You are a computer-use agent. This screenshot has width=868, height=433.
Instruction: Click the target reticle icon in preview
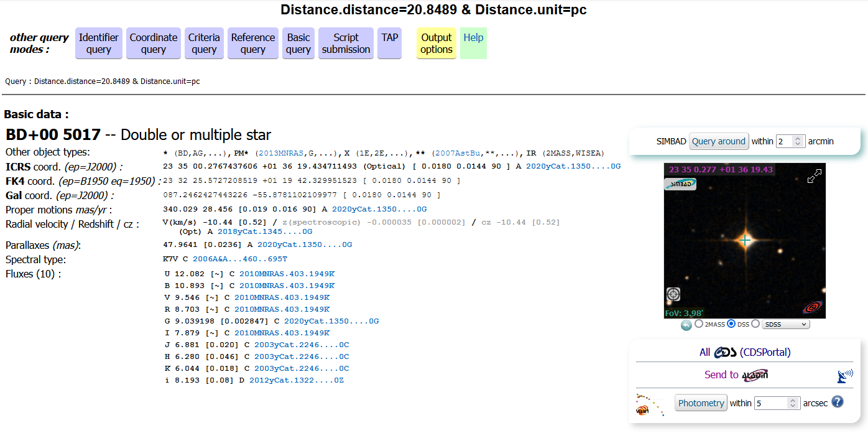tap(673, 294)
